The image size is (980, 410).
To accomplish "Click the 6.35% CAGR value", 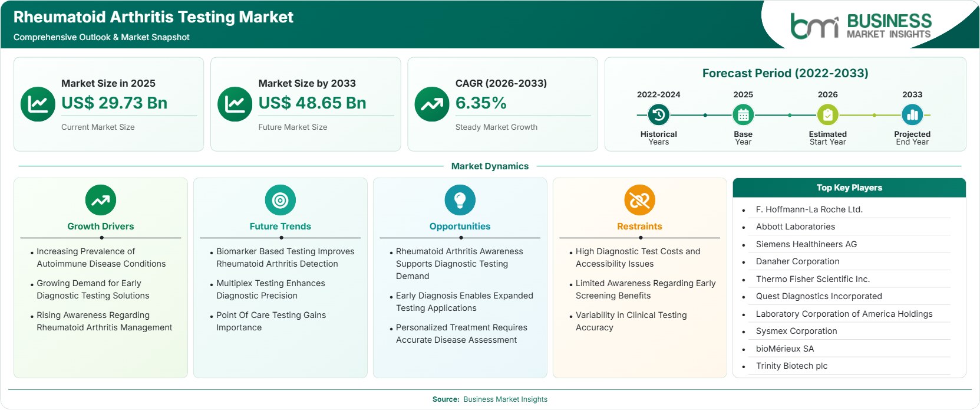I will [x=481, y=103].
